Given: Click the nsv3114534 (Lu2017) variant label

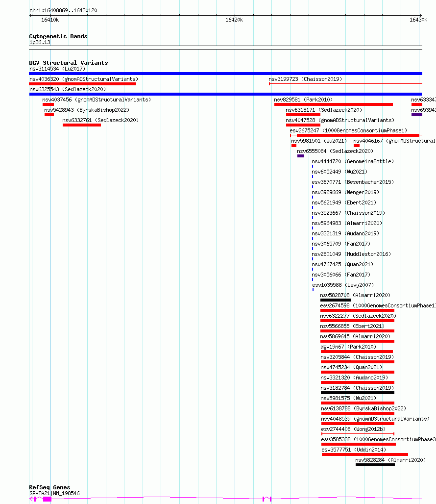Looking at the screenshot, I should (x=57, y=69).
